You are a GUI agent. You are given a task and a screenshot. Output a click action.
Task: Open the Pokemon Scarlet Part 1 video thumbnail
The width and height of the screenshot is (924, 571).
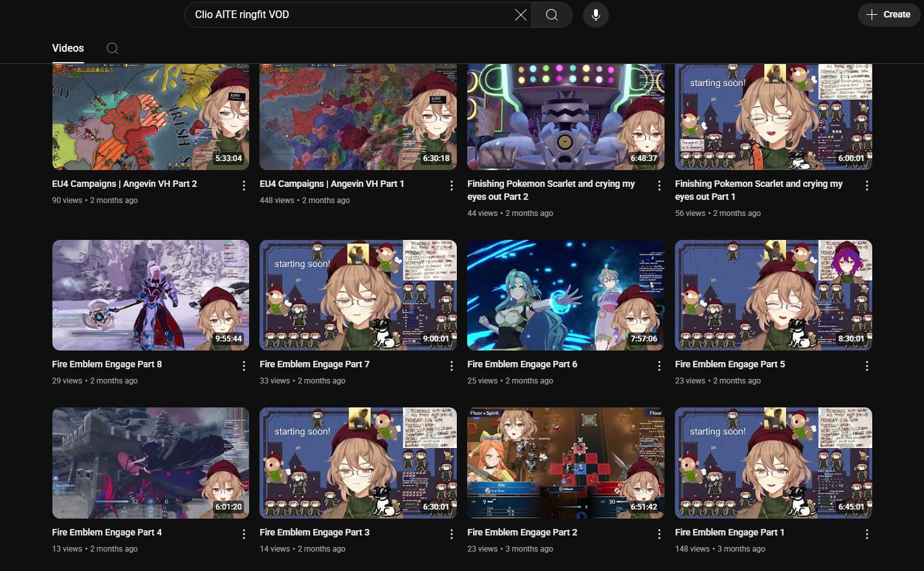point(773,117)
